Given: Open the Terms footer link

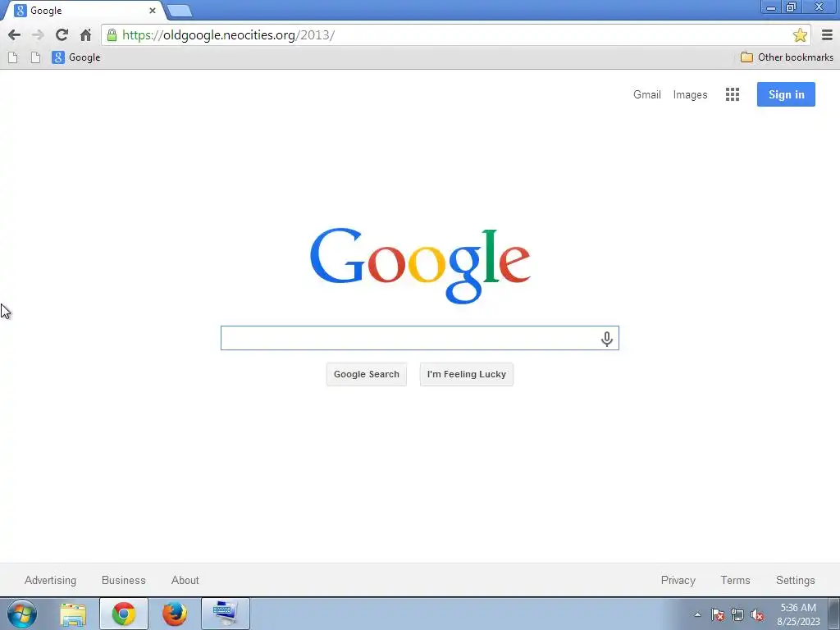Looking at the screenshot, I should [x=735, y=580].
